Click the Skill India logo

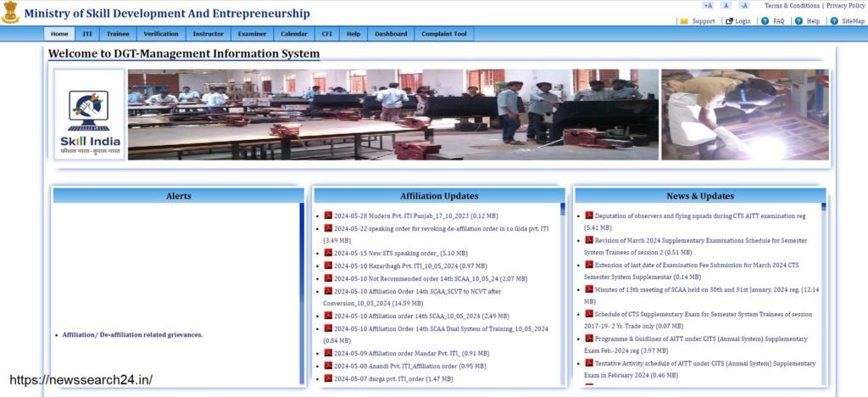tap(90, 115)
